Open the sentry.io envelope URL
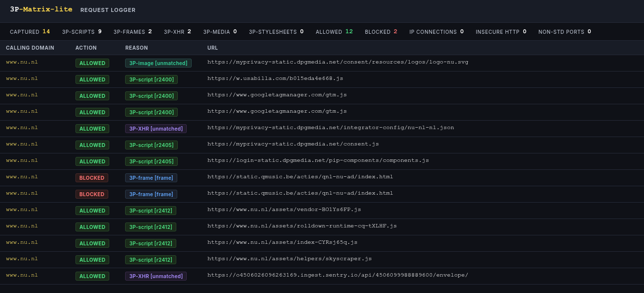Viewport: 644px width, 293px height. click(x=338, y=275)
